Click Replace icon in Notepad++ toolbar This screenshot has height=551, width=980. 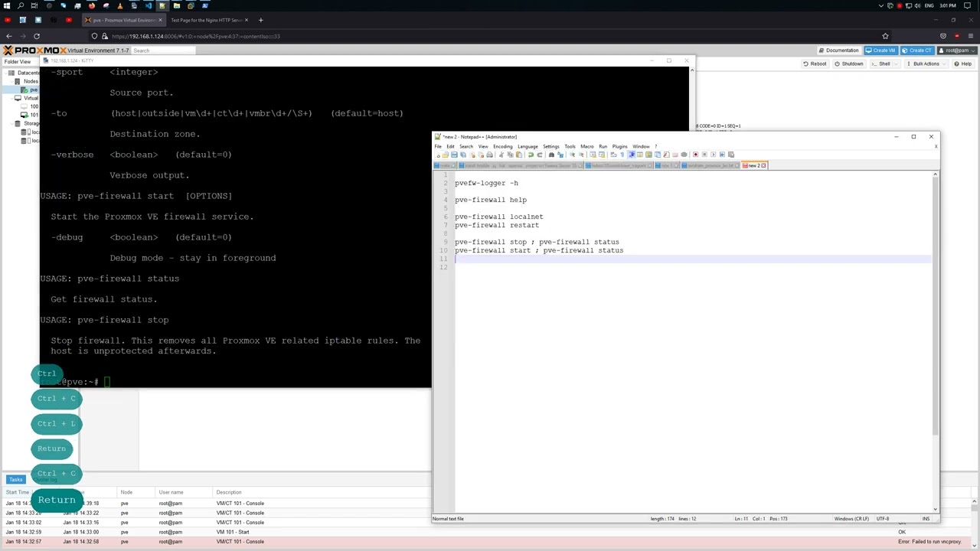(560, 155)
